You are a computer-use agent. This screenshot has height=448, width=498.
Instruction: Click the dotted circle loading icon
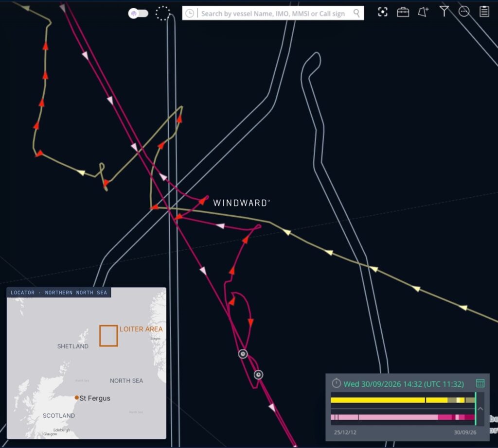pyautogui.click(x=162, y=13)
